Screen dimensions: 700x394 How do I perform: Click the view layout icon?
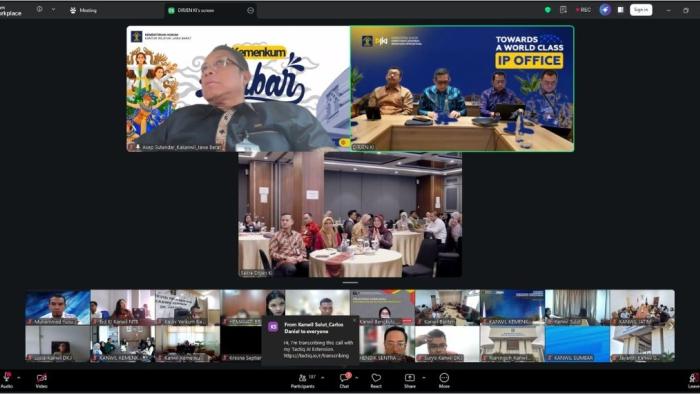tap(621, 10)
